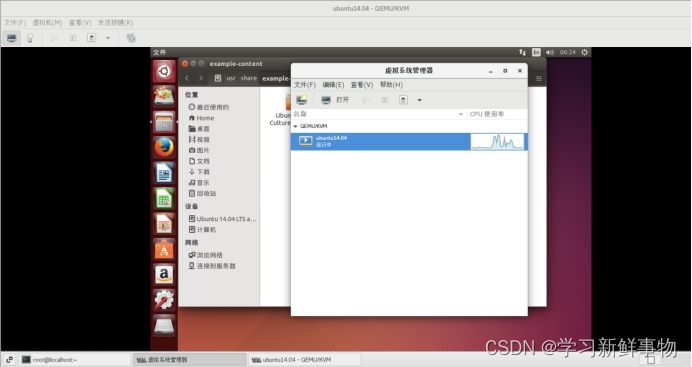
Task: Switch to the root@localhost terminal on the host taskbar
Action: point(75,360)
